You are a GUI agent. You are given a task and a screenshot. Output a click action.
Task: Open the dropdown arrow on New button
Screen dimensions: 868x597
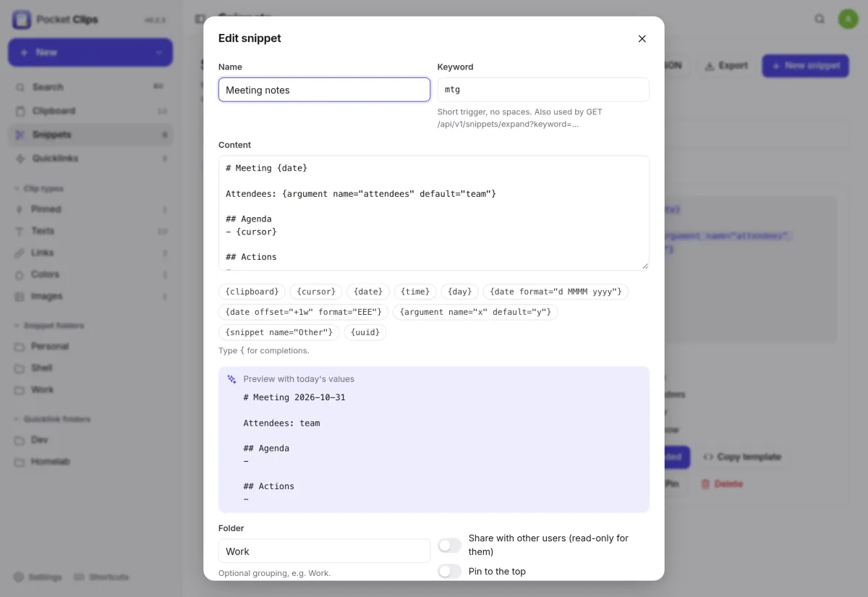(159, 52)
